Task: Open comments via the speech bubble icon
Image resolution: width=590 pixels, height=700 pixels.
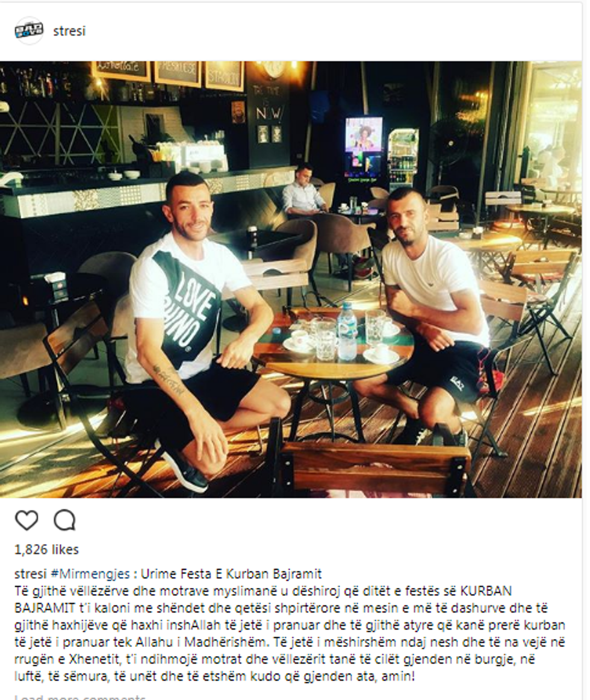Action: (64, 520)
